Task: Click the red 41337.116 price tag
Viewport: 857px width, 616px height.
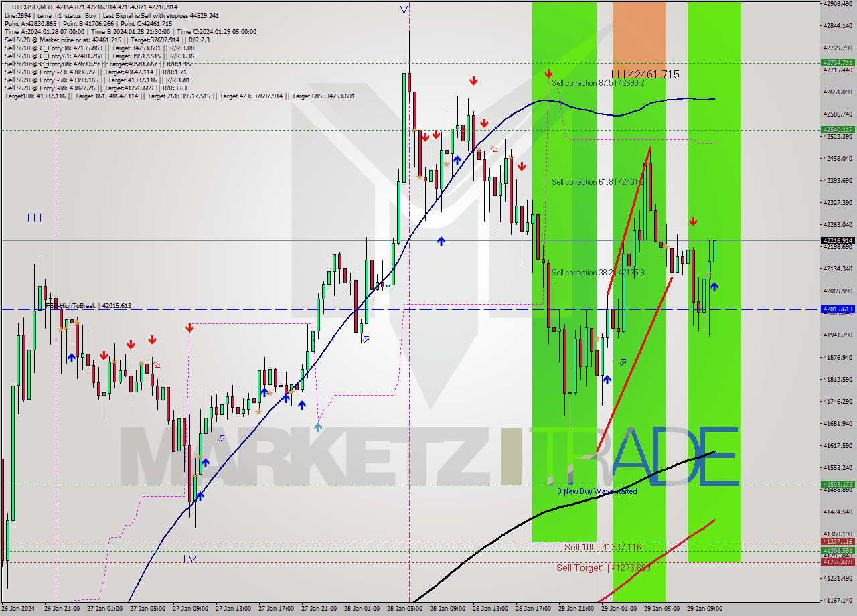Action: coord(838,541)
